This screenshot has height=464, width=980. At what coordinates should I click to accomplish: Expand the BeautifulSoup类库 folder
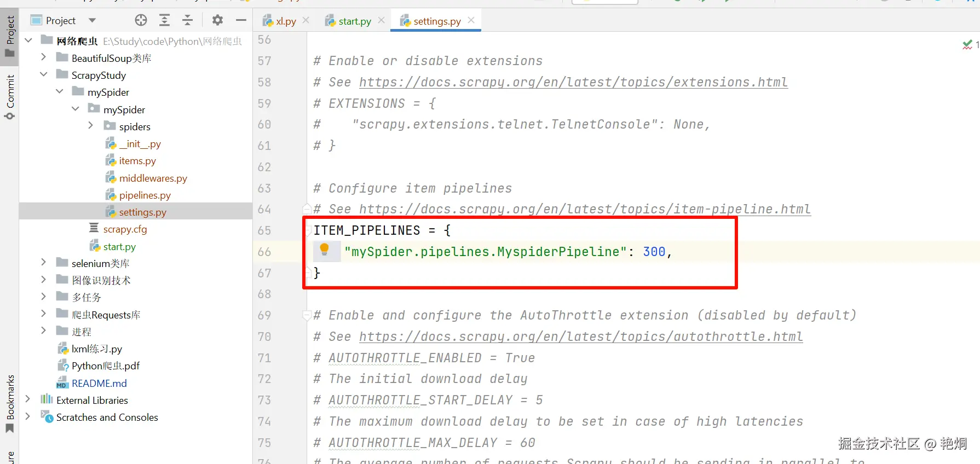click(44, 57)
